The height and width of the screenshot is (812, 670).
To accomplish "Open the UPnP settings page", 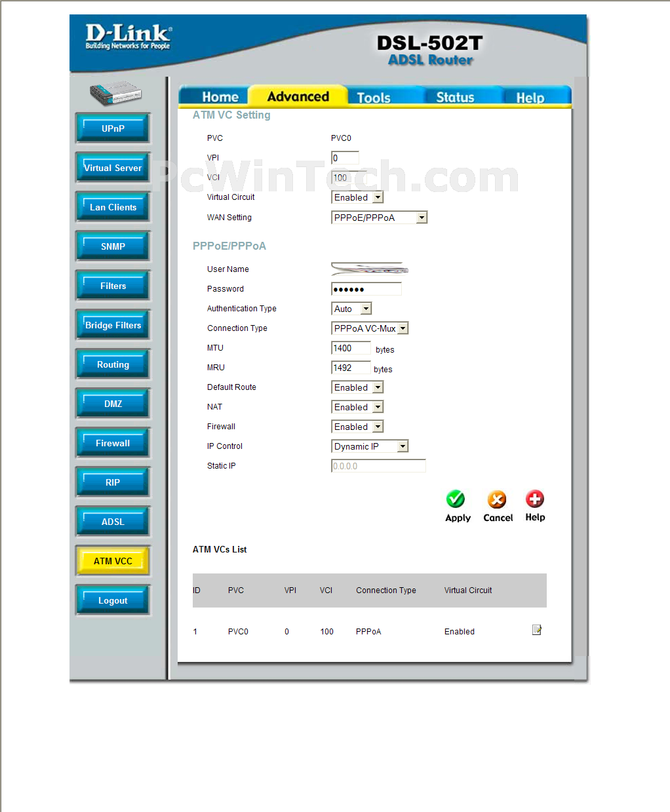I will pos(113,128).
